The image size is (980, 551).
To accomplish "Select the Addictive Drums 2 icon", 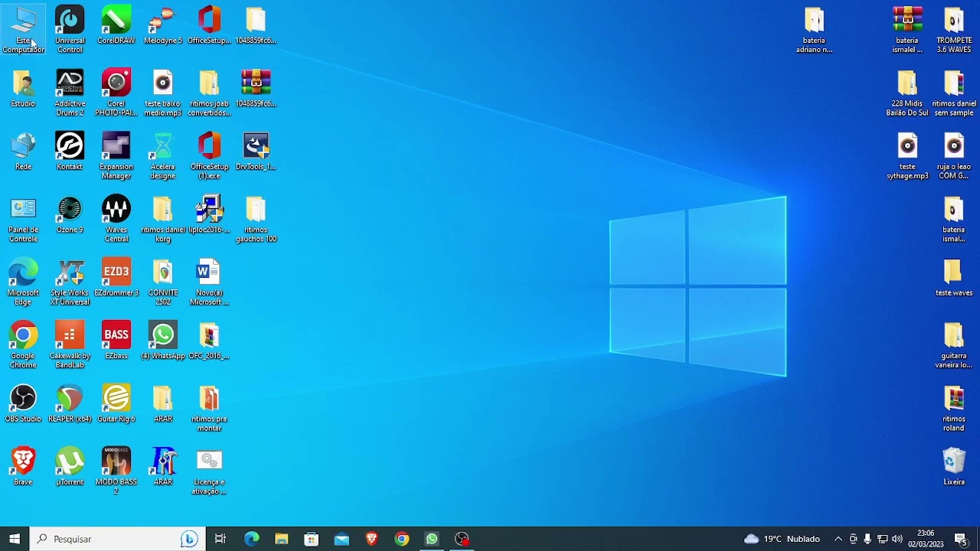I will click(70, 93).
